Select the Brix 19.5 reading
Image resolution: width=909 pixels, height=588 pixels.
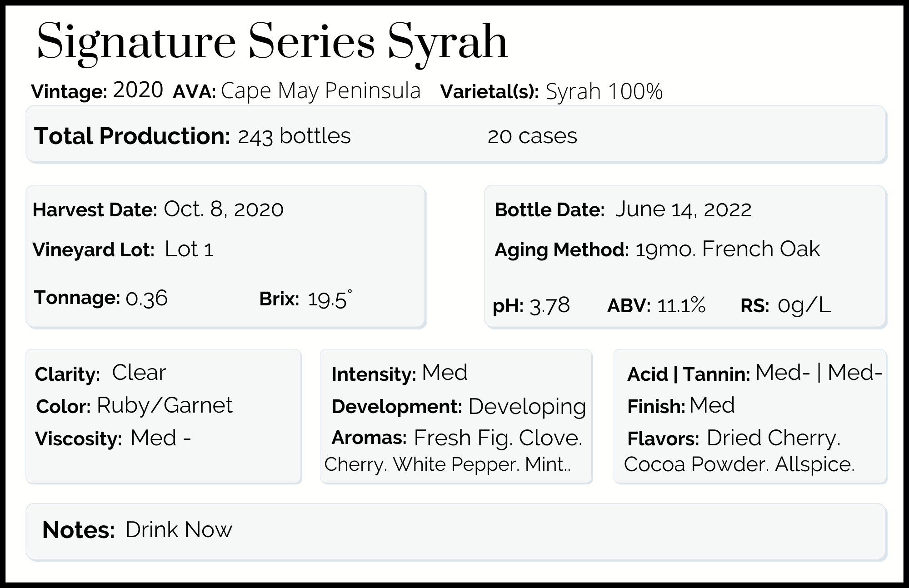click(330, 299)
